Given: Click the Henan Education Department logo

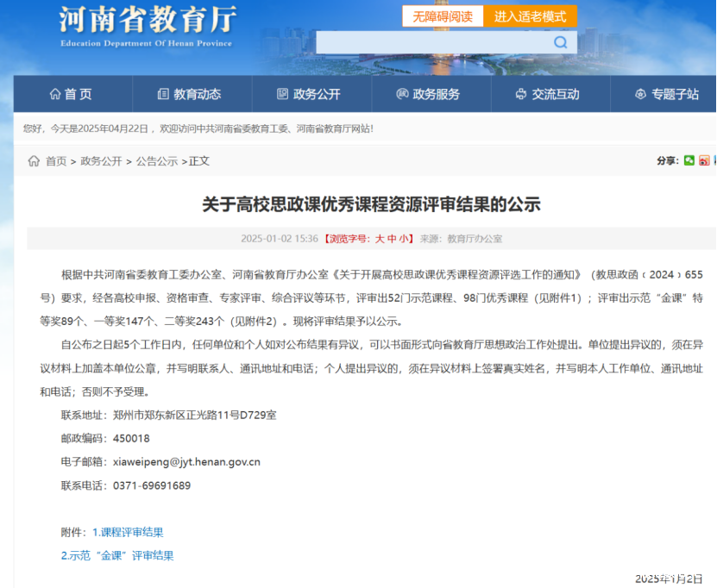Looking at the screenshot, I should click(147, 26).
